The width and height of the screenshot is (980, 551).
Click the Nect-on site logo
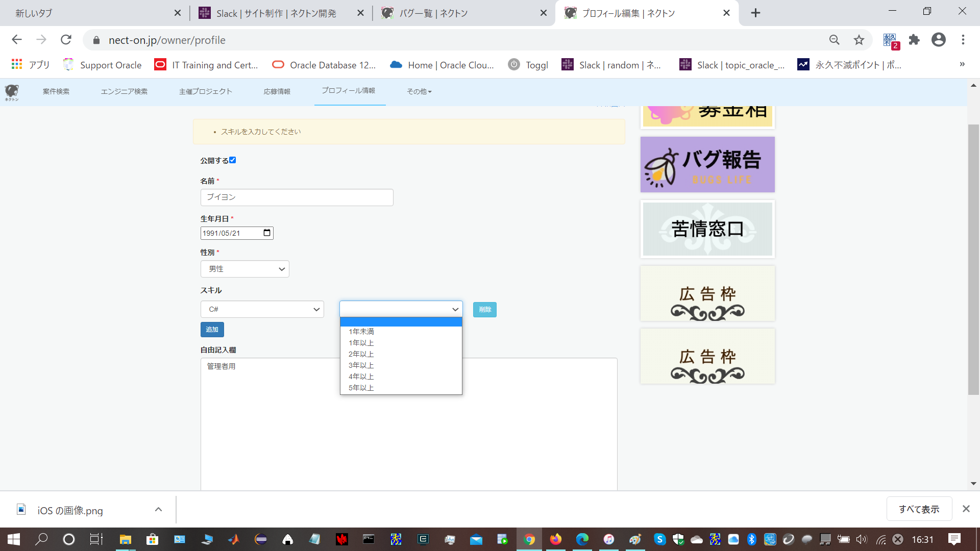(x=12, y=92)
